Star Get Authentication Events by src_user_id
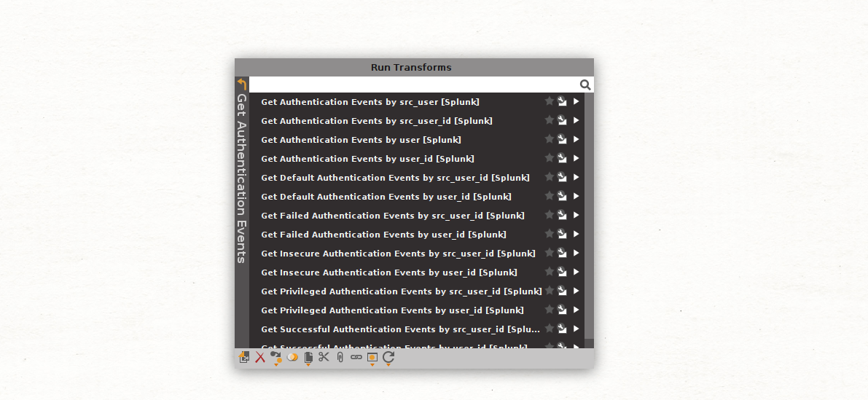Image resolution: width=868 pixels, height=400 pixels. pos(549,120)
